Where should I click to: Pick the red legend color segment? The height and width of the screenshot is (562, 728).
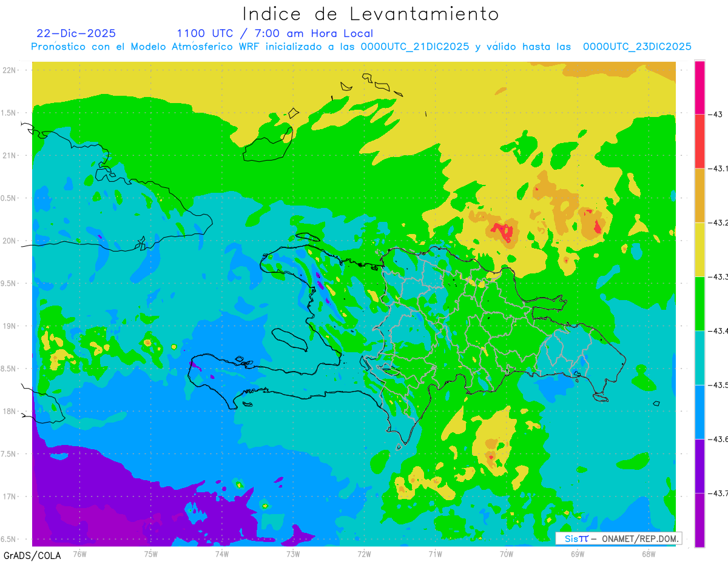point(699,141)
